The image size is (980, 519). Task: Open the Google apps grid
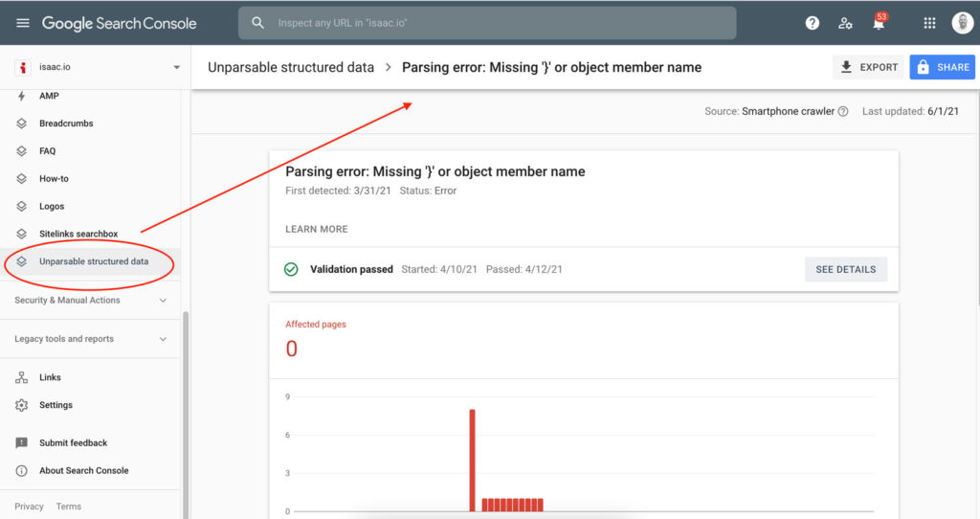[929, 23]
